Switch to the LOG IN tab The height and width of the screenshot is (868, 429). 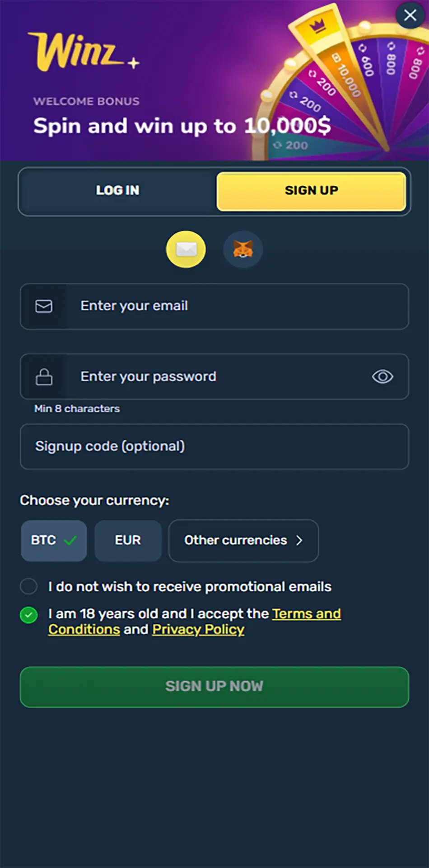[x=117, y=191]
